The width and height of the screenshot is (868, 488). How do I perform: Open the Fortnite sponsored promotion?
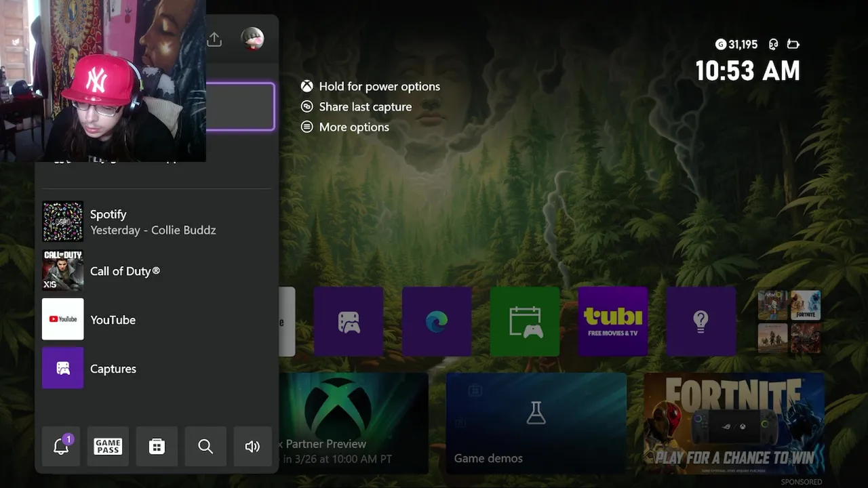point(734,424)
